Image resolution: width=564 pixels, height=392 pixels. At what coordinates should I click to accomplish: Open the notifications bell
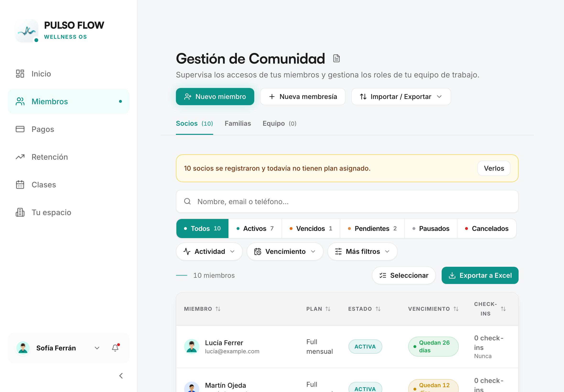(x=115, y=348)
